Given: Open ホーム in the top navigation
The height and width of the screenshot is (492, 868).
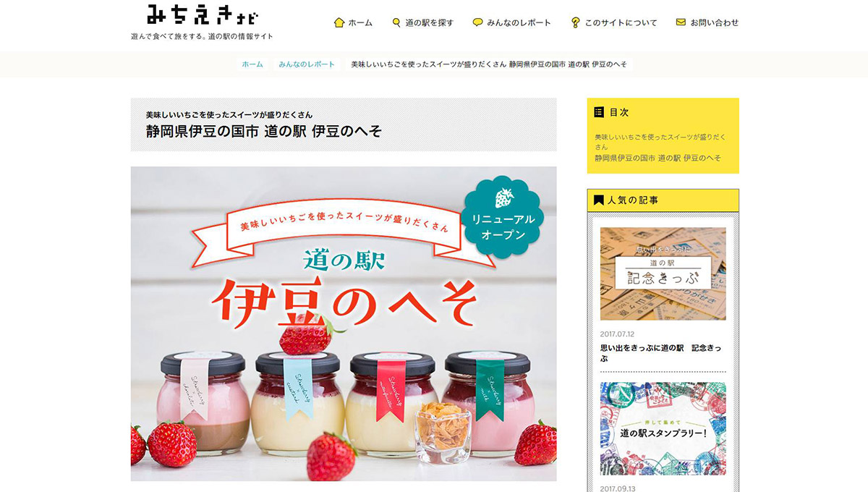Looking at the screenshot, I should [360, 22].
